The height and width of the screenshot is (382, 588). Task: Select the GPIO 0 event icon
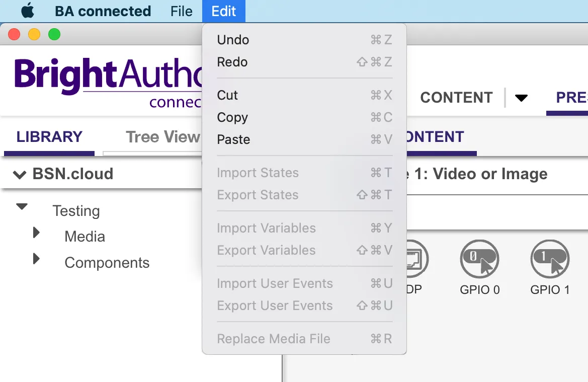(x=480, y=259)
